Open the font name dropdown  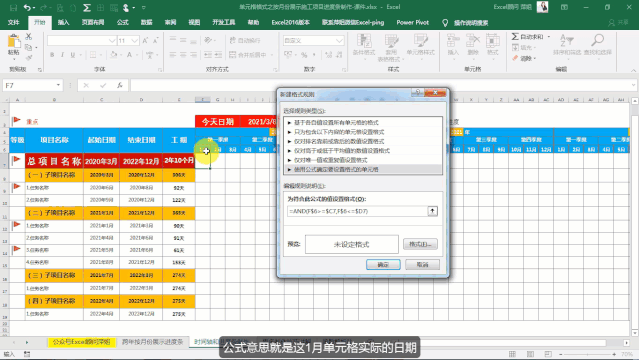(x=112, y=41)
